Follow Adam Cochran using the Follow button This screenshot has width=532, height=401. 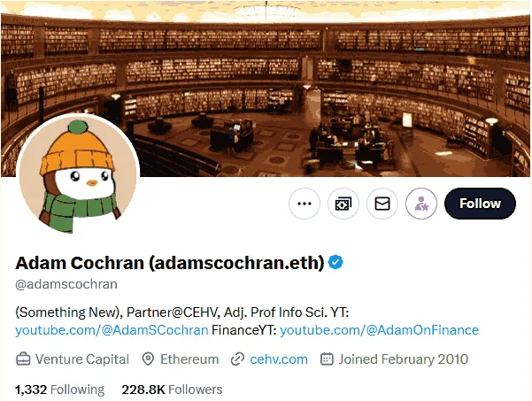480,204
